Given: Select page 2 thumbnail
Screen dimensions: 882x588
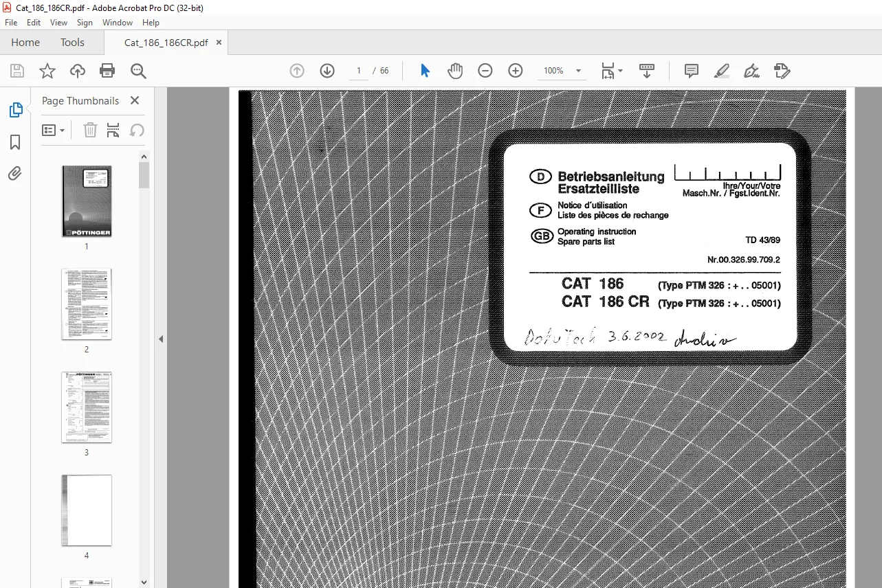Looking at the screenshot, I should pos(87,304).
